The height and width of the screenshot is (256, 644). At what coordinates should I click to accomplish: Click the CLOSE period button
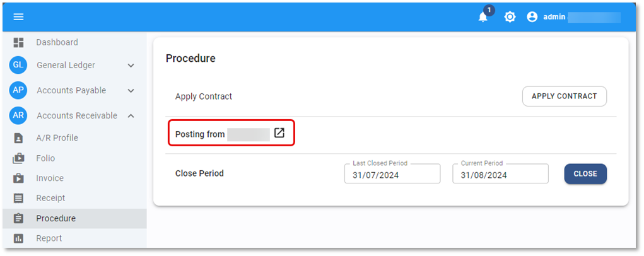[585, 174]
